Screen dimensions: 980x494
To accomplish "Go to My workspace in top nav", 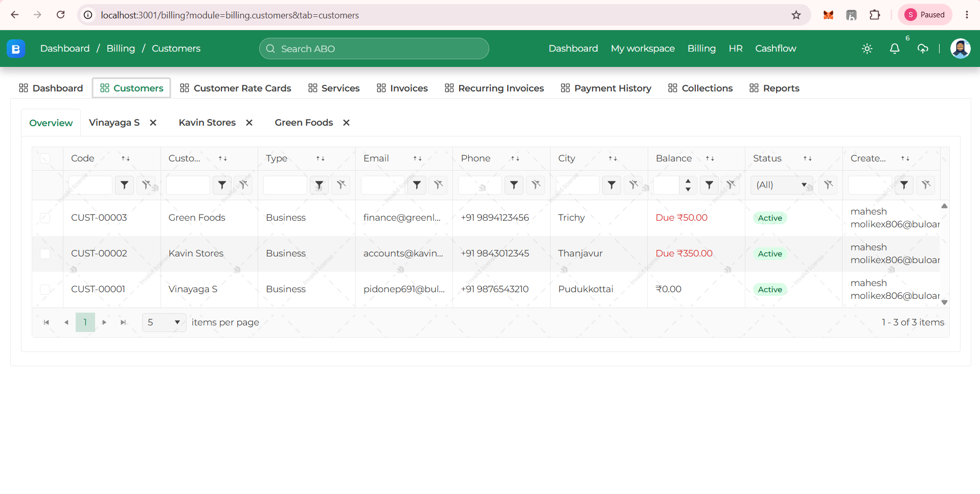I will tap(643, 49).
